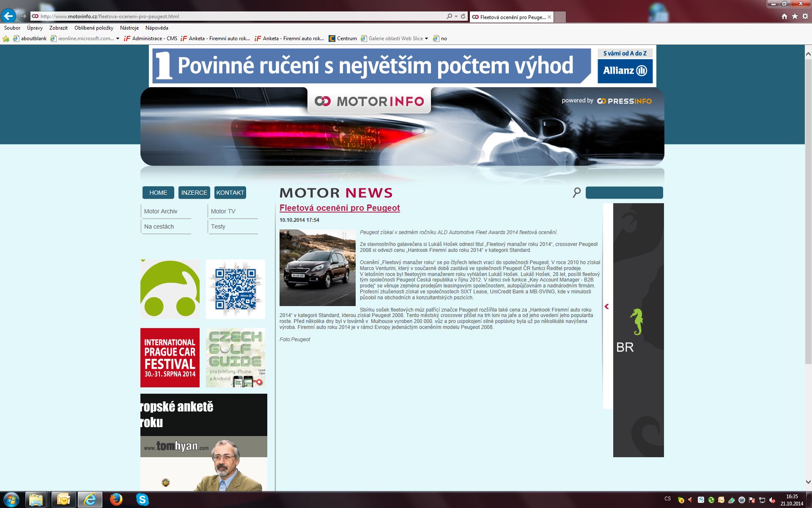Open the Soubor menu
The height and width of the screenshot is (508, 812).
[x=12, y=28]
